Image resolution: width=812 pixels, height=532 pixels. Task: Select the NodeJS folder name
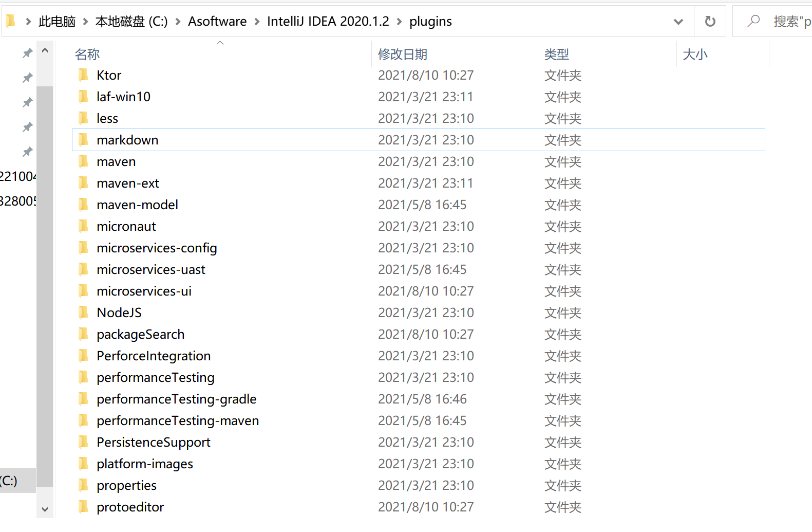119,313
